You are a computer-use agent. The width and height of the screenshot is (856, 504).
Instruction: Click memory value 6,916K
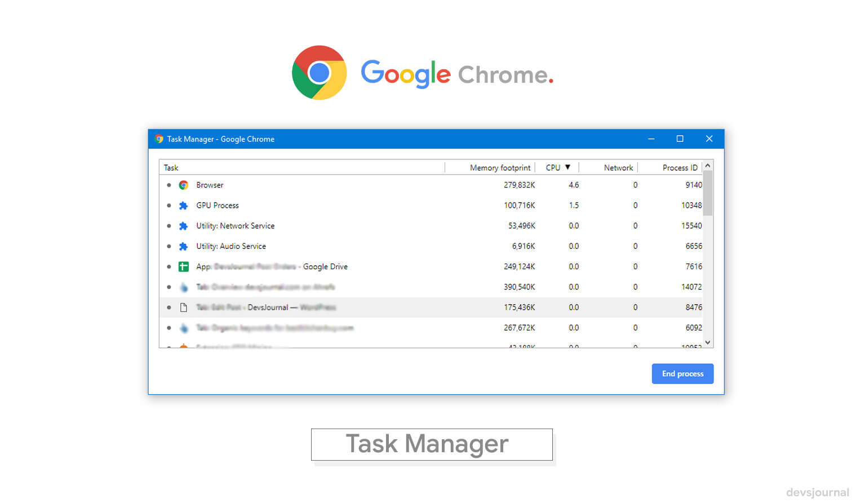point(523,246)
